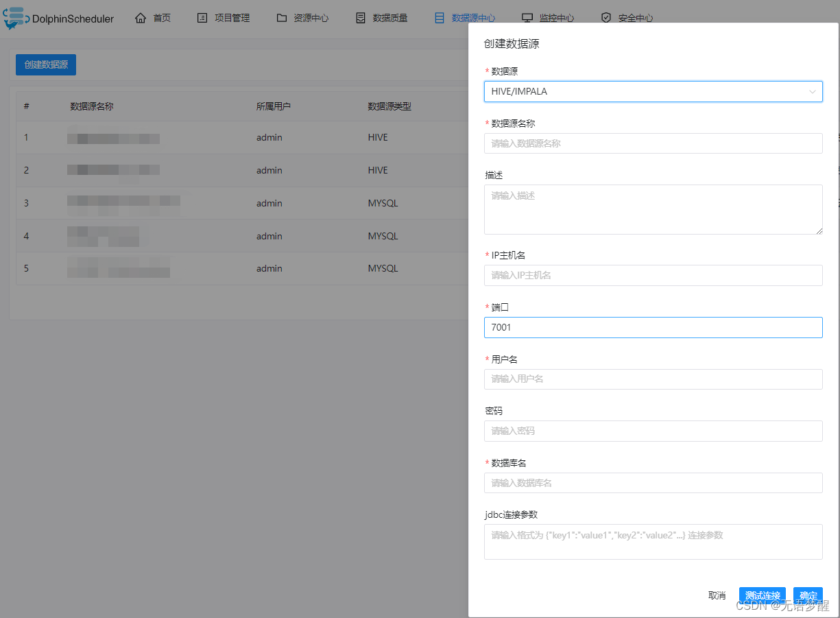Click MYSQL type in row 5
Image resolution: width=840 pixels, height=618 pixels.
coord(383,268)
